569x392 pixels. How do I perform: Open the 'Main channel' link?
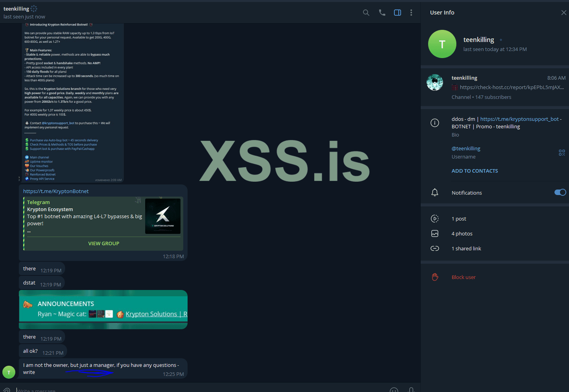[39, 157]
